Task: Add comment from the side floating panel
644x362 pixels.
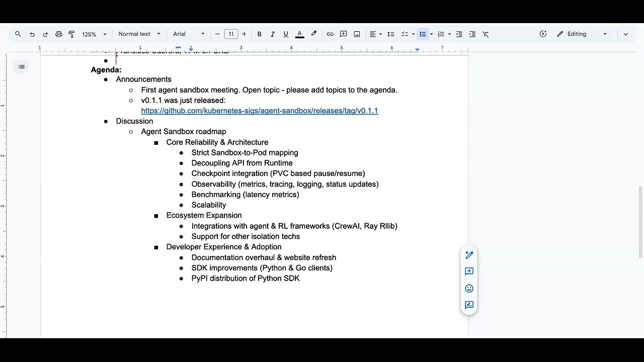Action: click(x=469, y=271)
